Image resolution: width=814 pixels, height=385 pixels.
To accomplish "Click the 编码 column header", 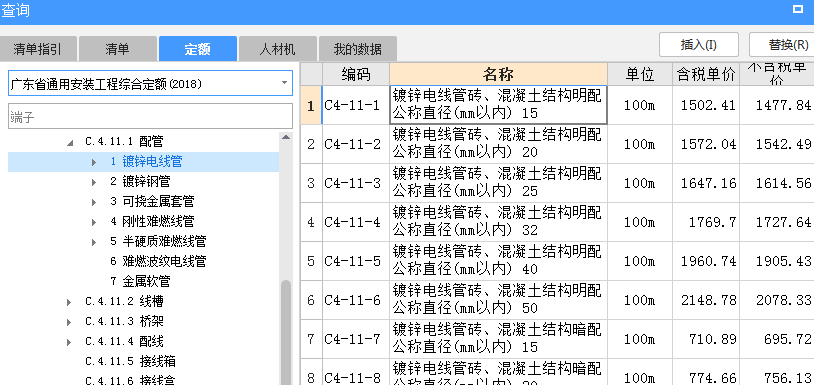I will pos(356,74).
